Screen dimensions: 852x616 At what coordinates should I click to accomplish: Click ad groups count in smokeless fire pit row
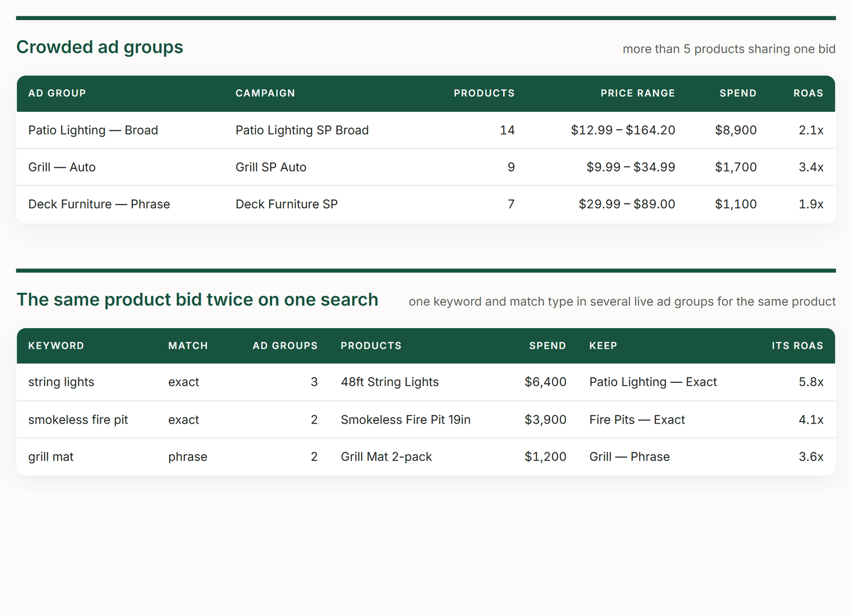pos(314,420)
